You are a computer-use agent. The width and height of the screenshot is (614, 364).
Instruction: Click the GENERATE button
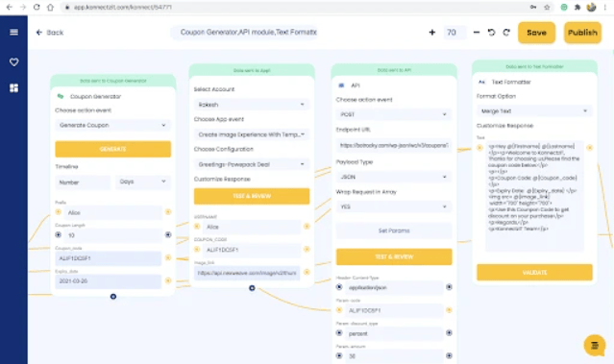(112, 149)
